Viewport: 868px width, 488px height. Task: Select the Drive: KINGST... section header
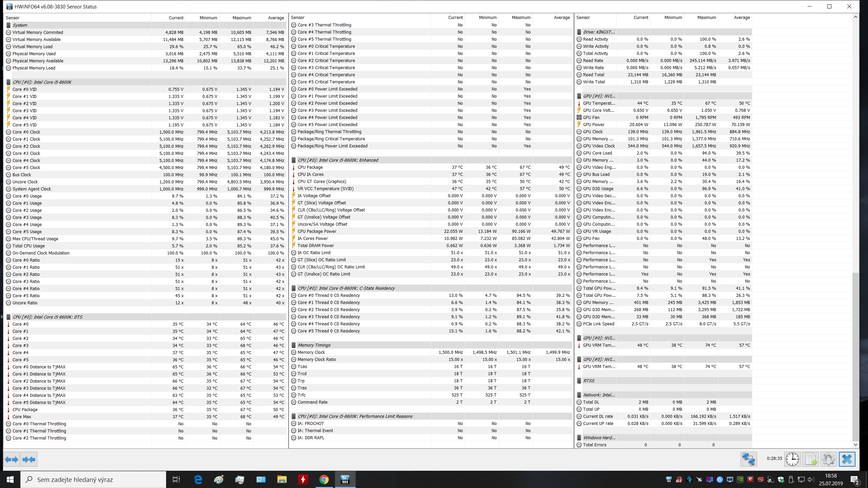tap(599, 32)
